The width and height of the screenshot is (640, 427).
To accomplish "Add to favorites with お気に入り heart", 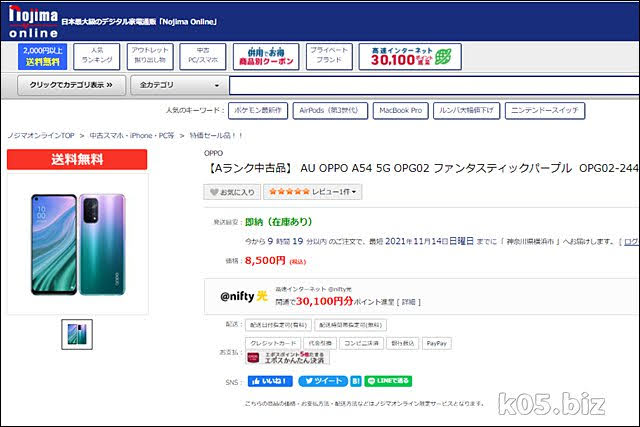I will pos(232,192).
